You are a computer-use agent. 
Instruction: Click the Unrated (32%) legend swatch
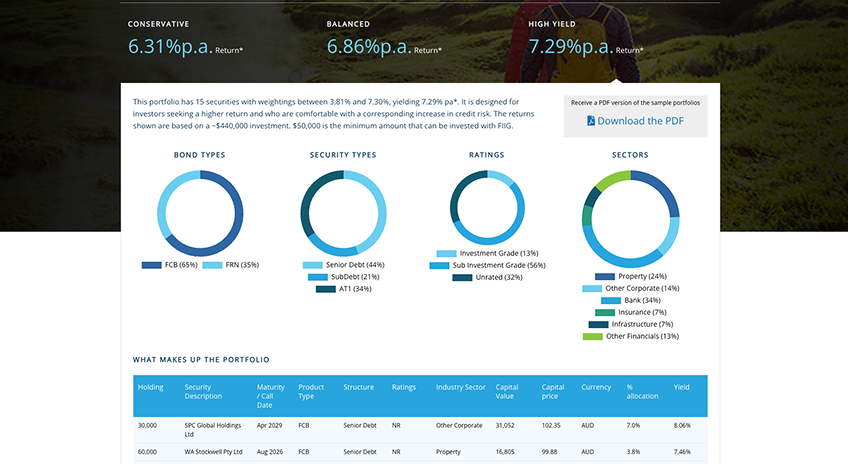[462, 277]
